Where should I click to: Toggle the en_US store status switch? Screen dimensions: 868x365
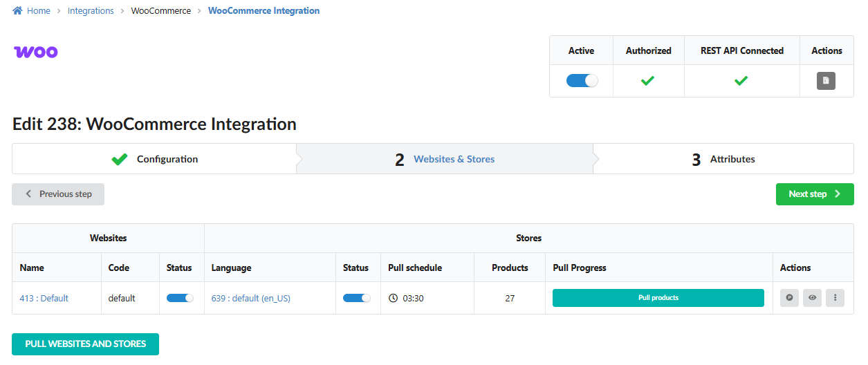pyautogui.click(x=357, y=298)
